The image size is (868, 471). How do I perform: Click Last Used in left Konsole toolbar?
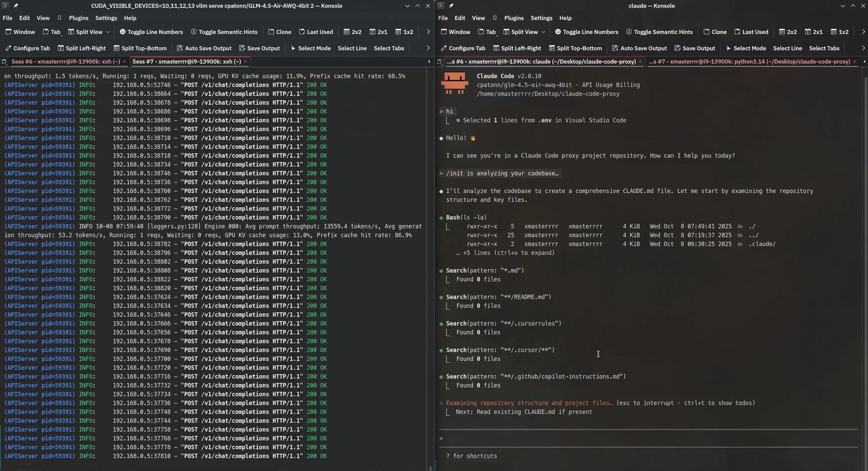click(x=316, y=32)
